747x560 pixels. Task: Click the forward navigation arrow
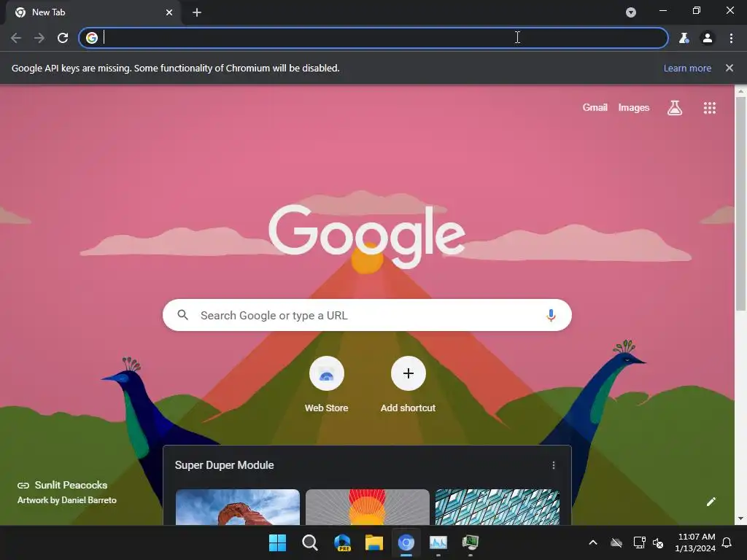click(39, 38)
